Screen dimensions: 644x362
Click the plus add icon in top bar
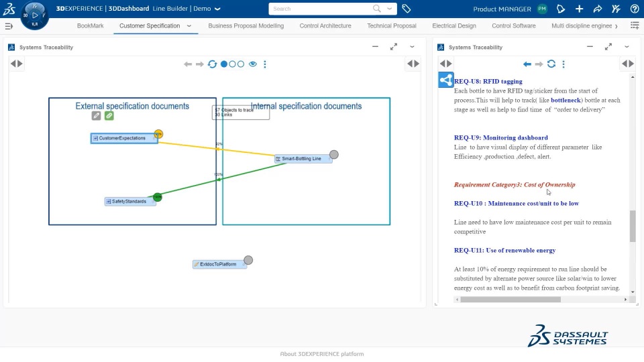click(579, 9)
